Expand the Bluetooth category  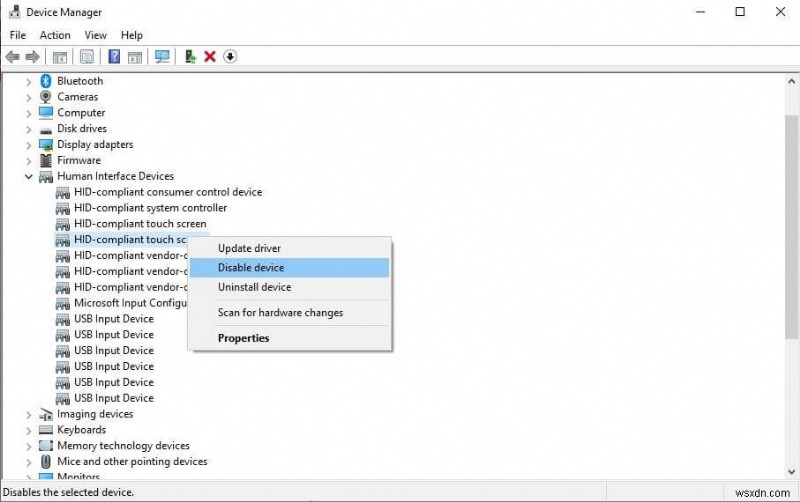click(29, 81)
